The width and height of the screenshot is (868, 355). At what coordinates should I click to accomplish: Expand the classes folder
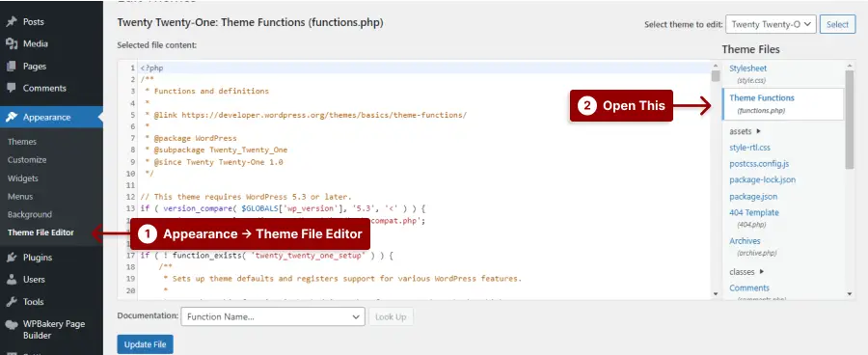(x=746, y=272)
